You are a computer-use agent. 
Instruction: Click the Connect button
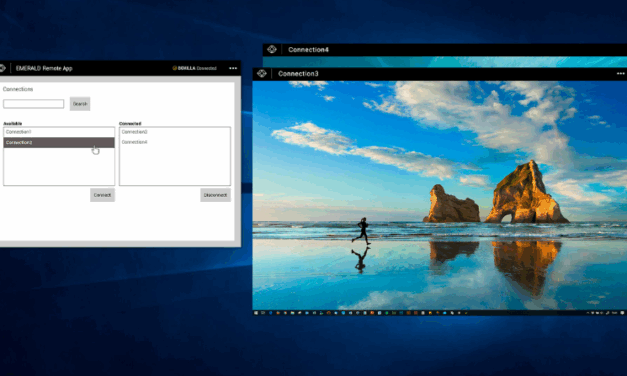[x=102, y=195]
